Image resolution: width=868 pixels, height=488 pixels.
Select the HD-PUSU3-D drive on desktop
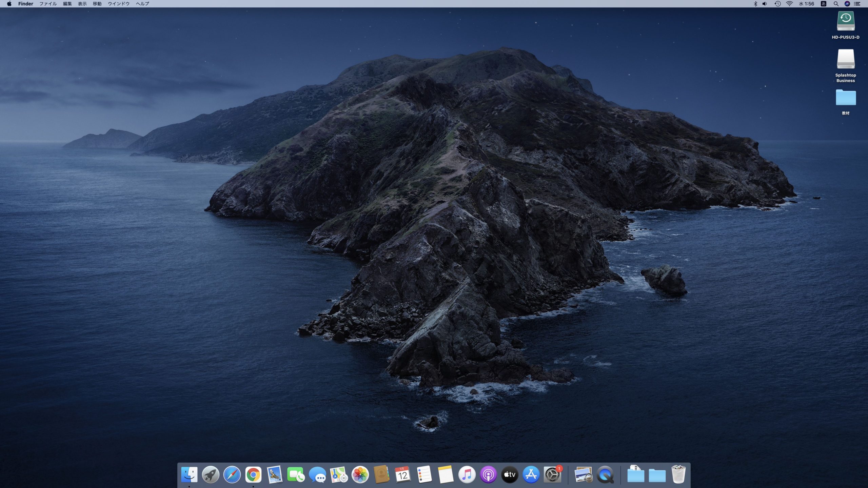[846, 25]
